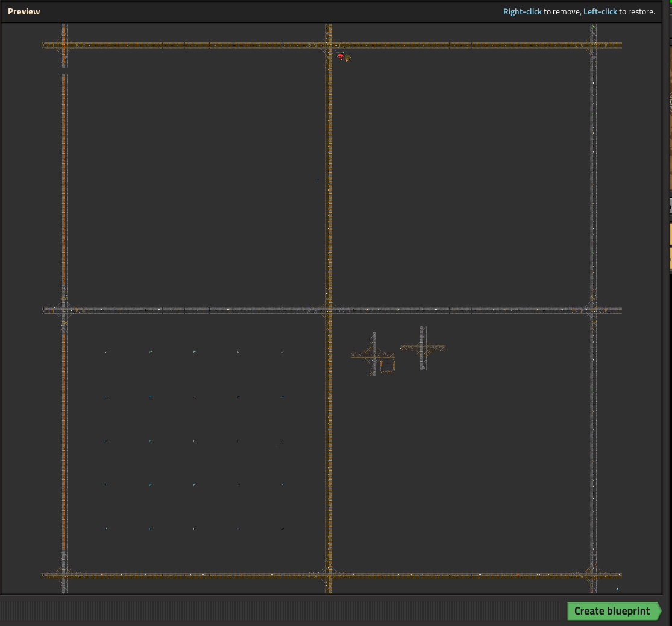This screenshot has width=672, height=626.
Task: Click the blue "Right-click" hint text
Action: point(522,12)
